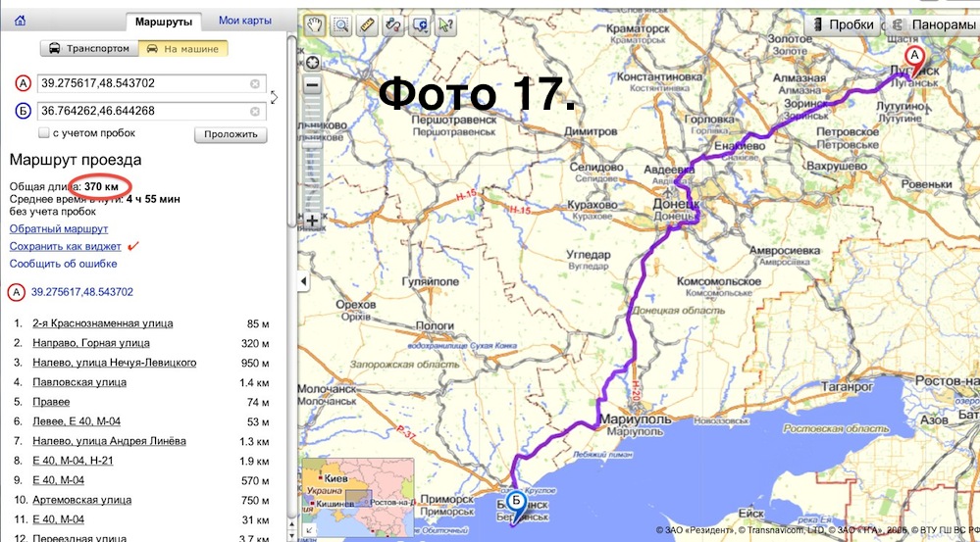
Task: Swap points A and B arrows
Action: pyautogui.click(x=274, y=97)
